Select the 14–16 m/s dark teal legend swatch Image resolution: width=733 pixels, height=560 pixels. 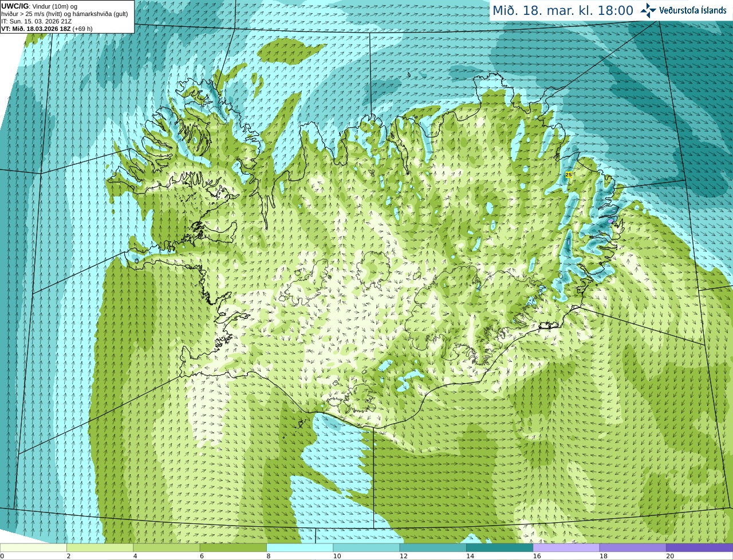click(x=499, y=547)
